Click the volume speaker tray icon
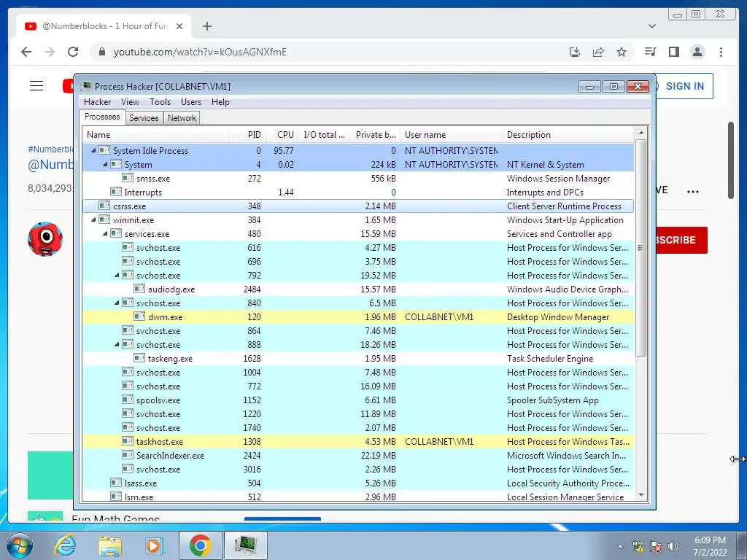This screenshot has width=747, height=560. 673,546
